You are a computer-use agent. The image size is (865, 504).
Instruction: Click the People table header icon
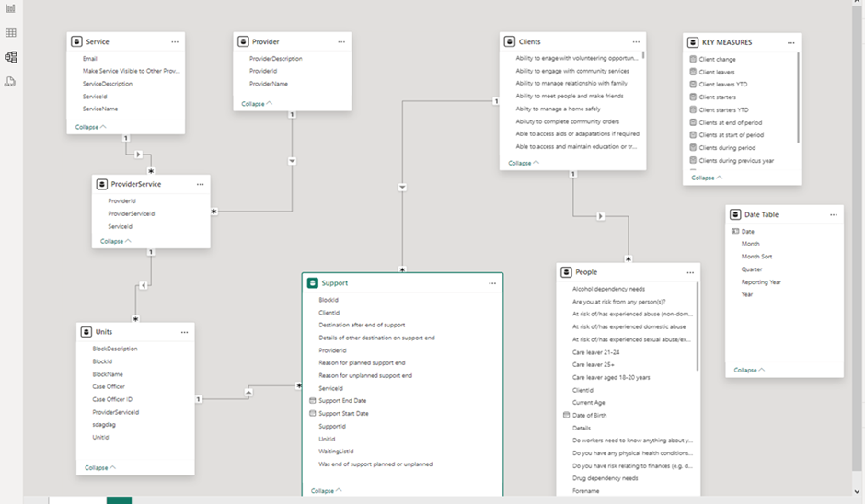(566, 272)
